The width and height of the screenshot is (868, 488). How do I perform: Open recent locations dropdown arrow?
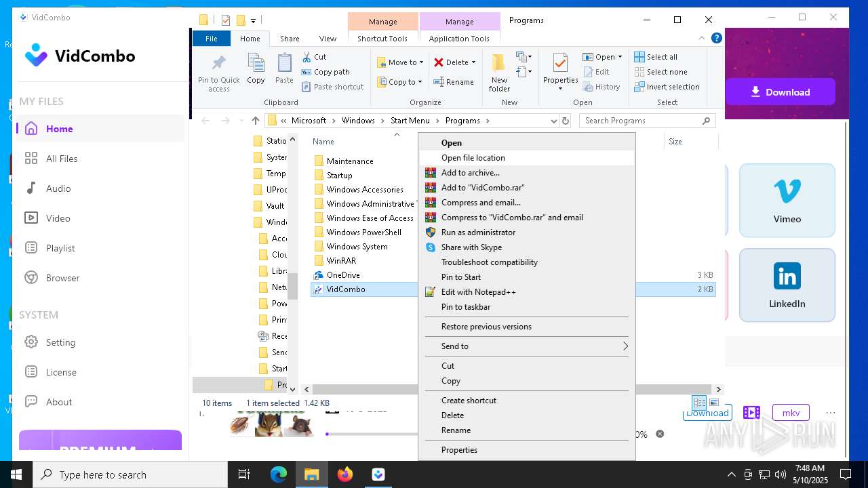coord(241,121)
